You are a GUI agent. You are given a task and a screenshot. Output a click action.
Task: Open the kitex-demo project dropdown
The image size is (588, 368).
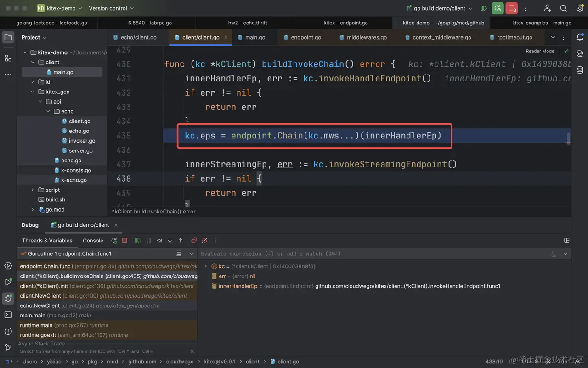click(59, 8)
